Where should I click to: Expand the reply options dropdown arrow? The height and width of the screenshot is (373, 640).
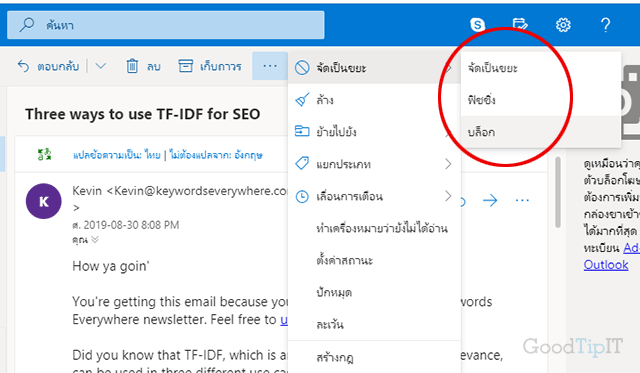(101, 66)
